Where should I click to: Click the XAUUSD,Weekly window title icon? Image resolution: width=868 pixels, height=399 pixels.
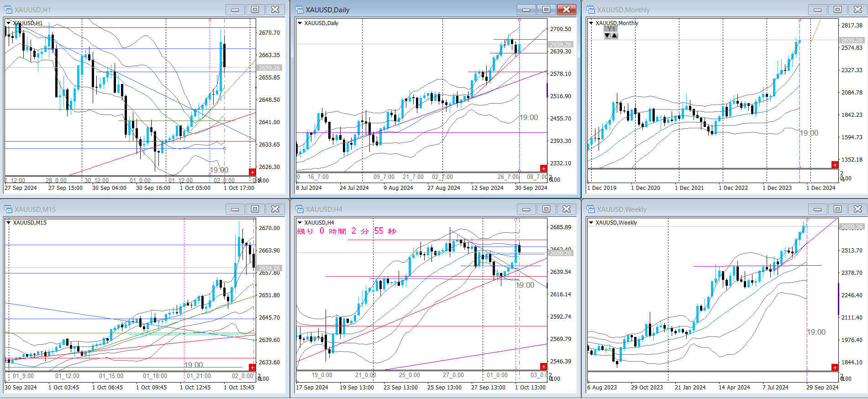pos(591,209)
